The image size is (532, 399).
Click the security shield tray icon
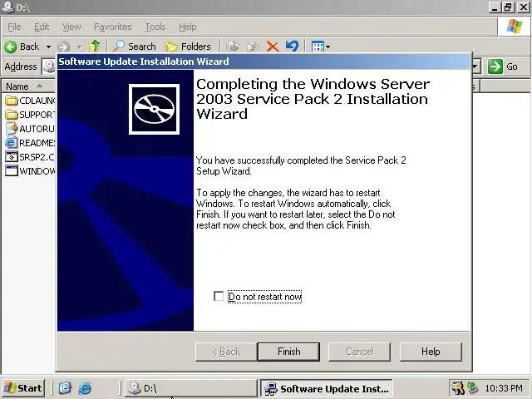[458, 388]
